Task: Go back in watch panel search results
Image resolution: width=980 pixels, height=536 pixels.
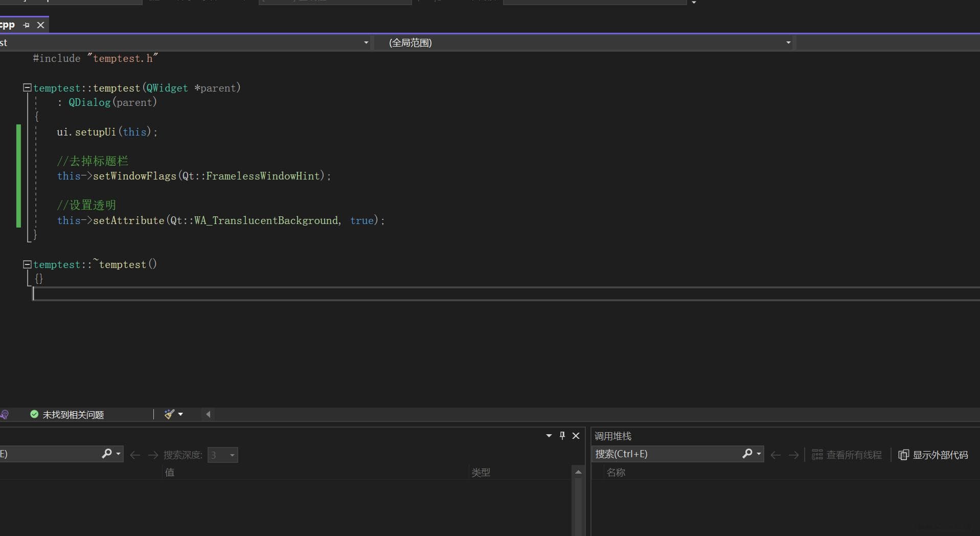Action: (135, 455)
